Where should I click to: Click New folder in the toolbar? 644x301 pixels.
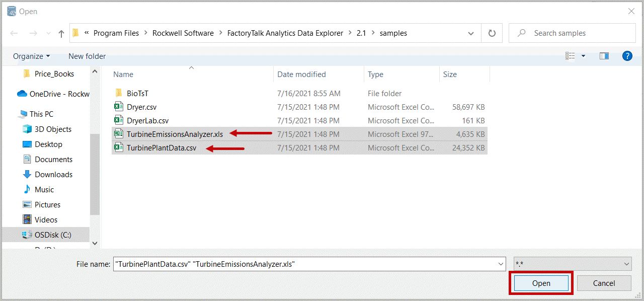coord(87,56)
